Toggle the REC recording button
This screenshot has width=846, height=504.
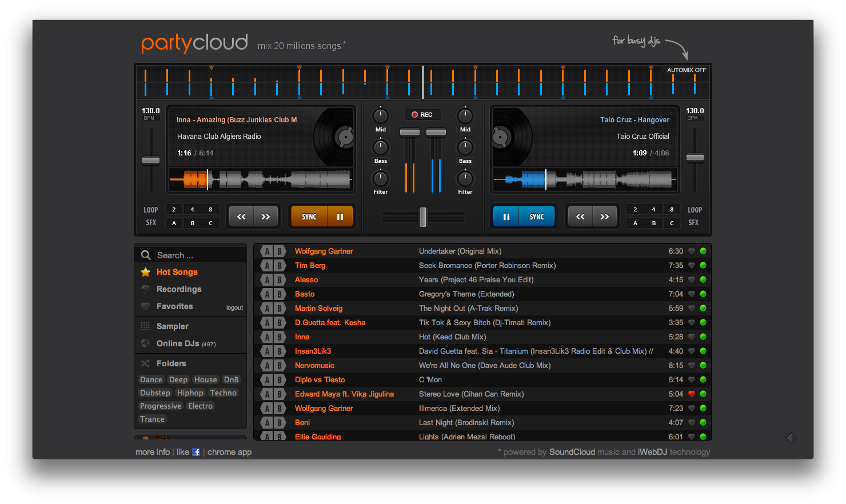pos(422,114)
